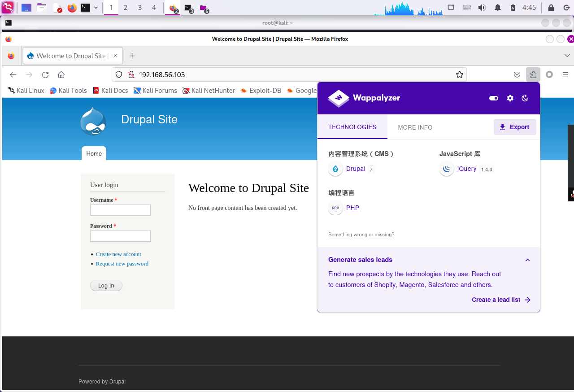Click the Drupal drop logo
Viewport: 574px width, 392px height.
tap(93, 121)
